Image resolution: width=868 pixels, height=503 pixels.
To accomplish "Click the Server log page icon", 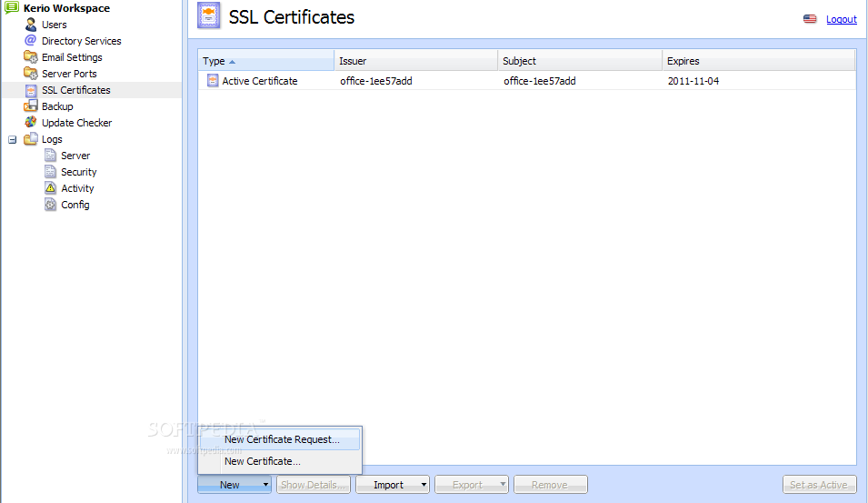I will tap(50, 156).
